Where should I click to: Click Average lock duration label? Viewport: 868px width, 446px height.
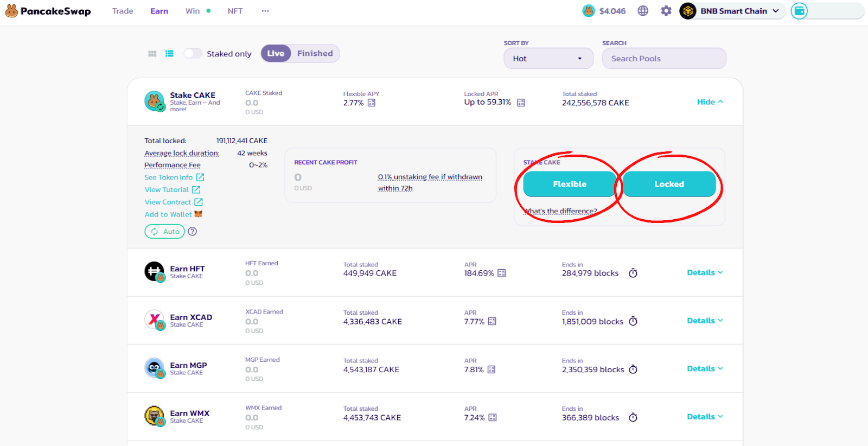[182, 153]
